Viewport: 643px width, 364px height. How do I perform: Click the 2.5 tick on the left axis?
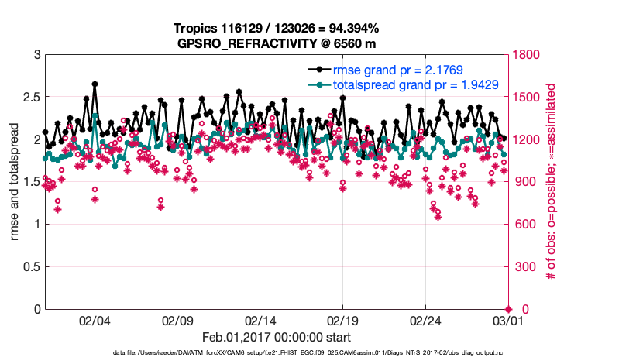[31, 98]
